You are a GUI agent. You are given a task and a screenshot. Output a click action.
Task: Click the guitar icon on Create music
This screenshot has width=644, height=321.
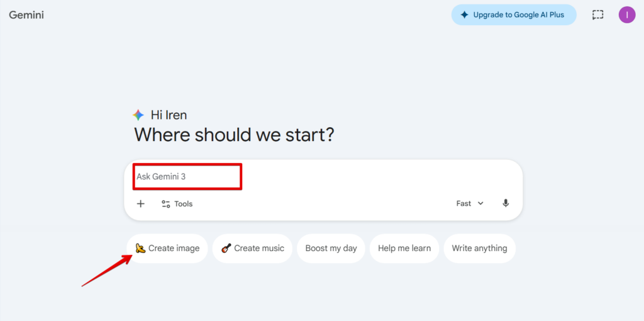click(x=226, y=248)
